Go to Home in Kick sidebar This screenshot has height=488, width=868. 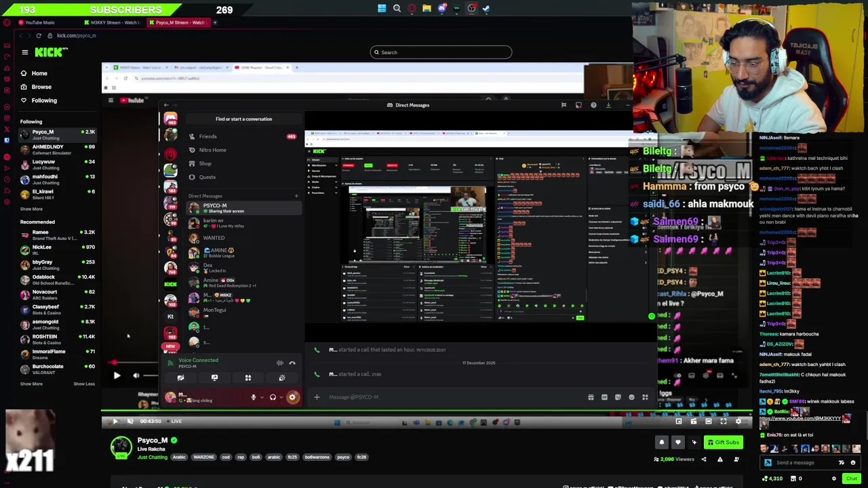(39, 73)
